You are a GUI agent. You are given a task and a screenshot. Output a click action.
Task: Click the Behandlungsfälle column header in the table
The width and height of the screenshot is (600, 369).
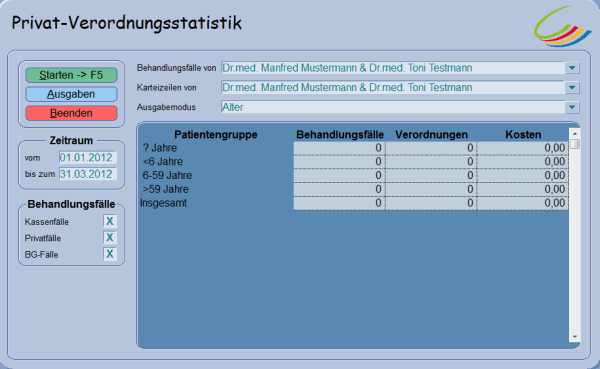(340, 135)
